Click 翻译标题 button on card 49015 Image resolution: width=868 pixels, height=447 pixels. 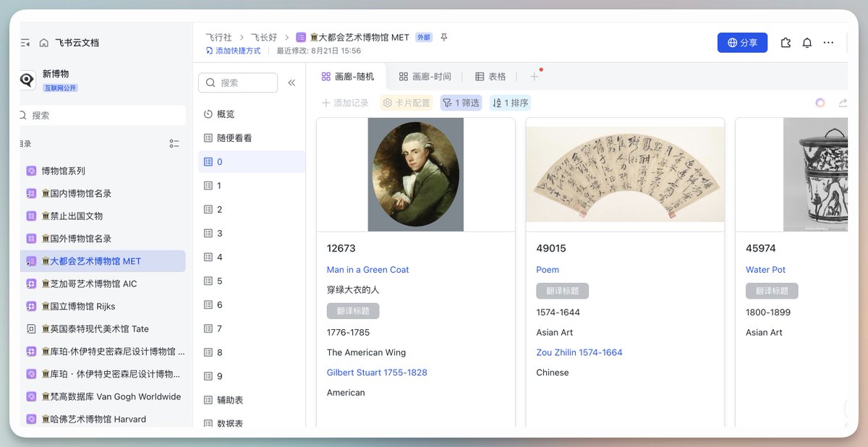click(x=562, y=291)
